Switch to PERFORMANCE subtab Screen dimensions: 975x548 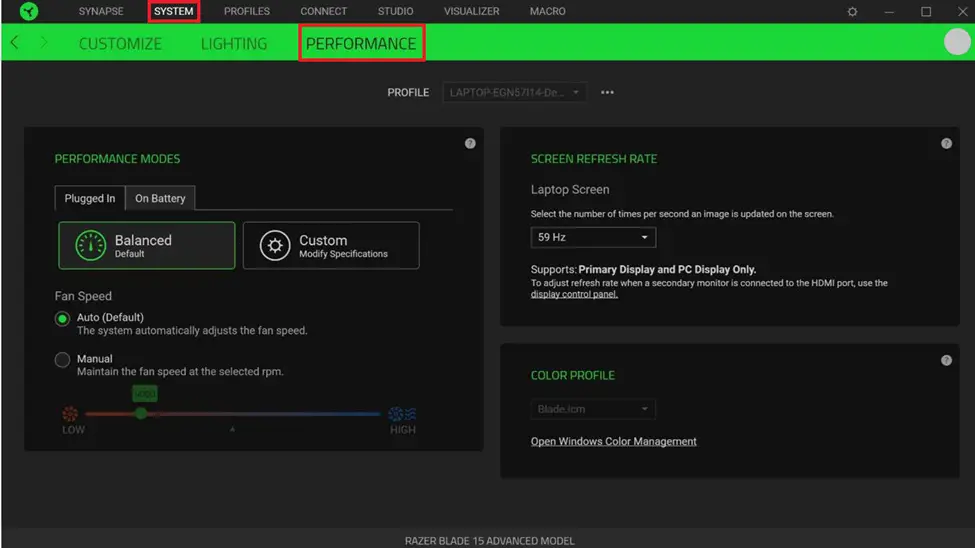(361, 44)
